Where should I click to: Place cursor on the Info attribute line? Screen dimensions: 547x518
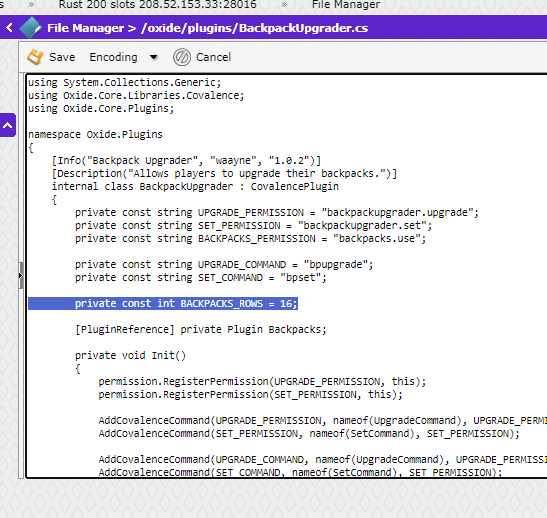(x=186, y=160)
